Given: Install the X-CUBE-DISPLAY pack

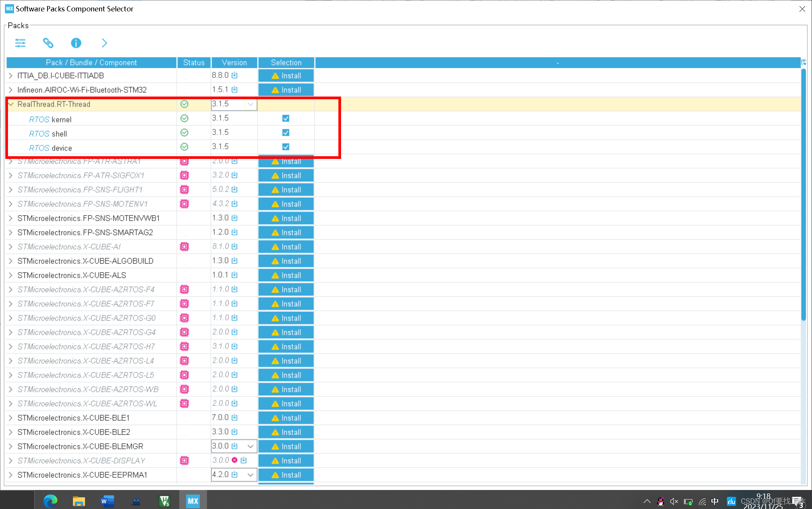Looking at the screenshot, I should click(x=286, y=460).
